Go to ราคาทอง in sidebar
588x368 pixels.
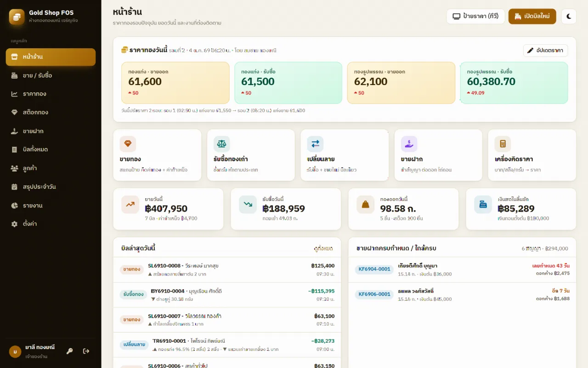(51, 94)
